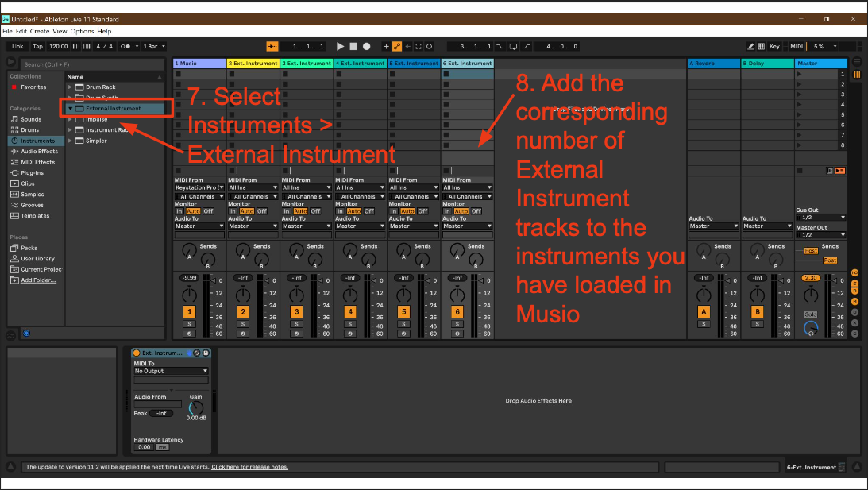Click the MIDI map mode button
The image size is (868, 490).
coord(797,47)
